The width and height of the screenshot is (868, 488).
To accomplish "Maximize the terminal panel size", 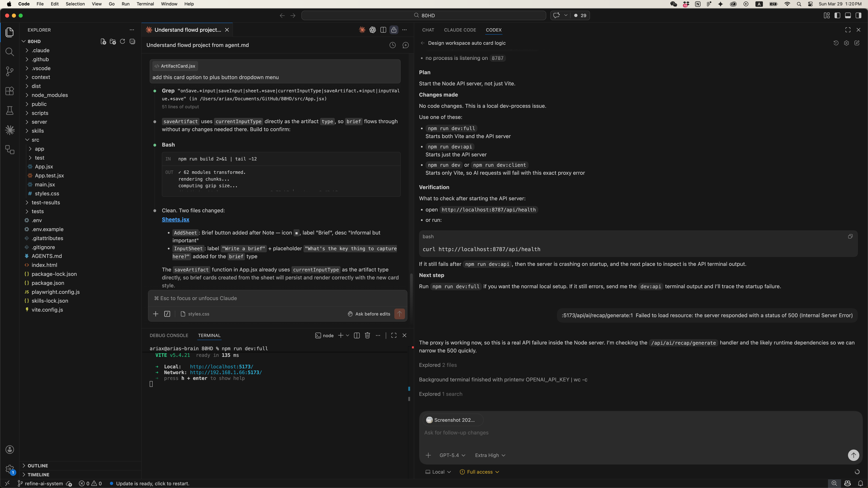I will click(x=393, y=335).
